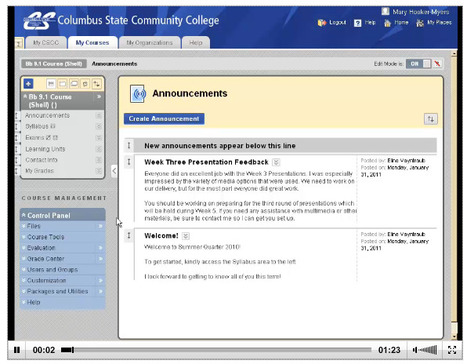467x364 pixels.
Task: Switch to the Help tab
Action: tap(196, 43)
